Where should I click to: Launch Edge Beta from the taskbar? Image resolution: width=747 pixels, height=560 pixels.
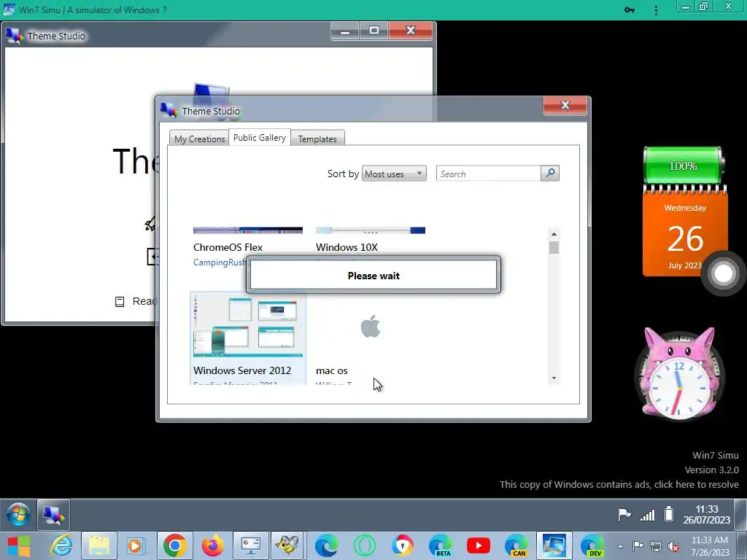tap(441, 545)
